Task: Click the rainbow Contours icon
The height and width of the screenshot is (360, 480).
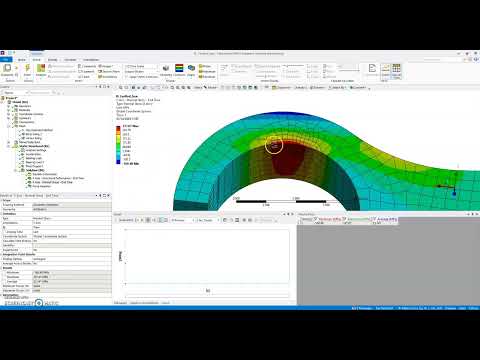Action: (x=179, y=68)
